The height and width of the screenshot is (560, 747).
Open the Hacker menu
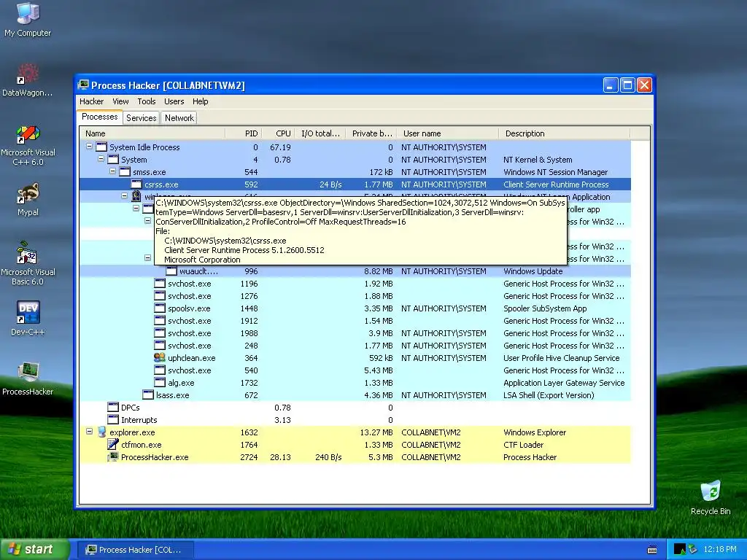click(91, 101)
